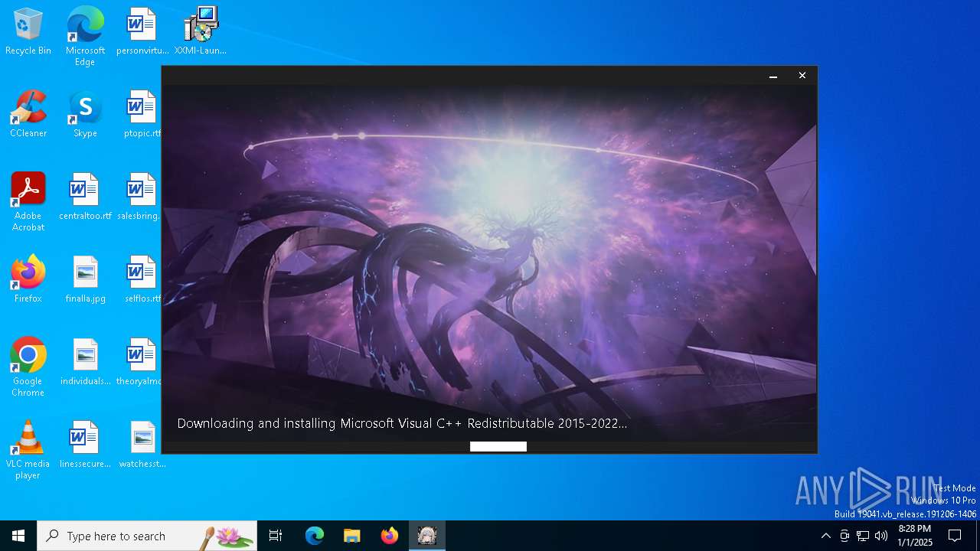Open the Recycle Bin desktop icon

pos(28,31)
